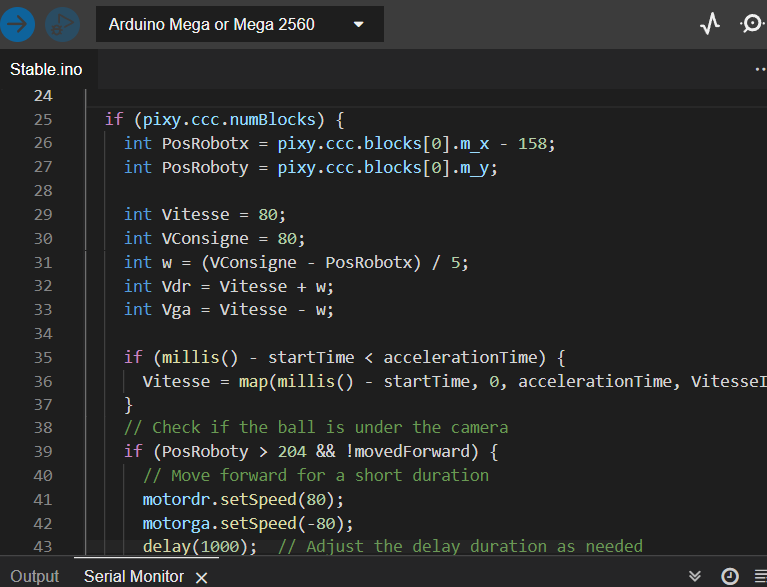Toggle timestamp display with clock icon
Screen dimensions: 767x587
click(729, 576)
